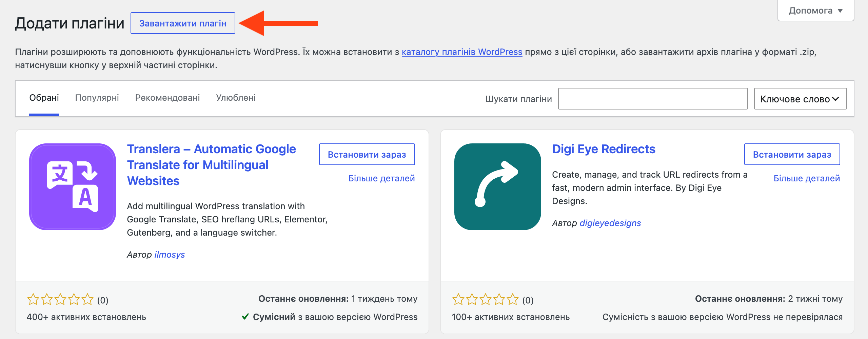Open author ilmosys profile link

click(x=170, y=255)
